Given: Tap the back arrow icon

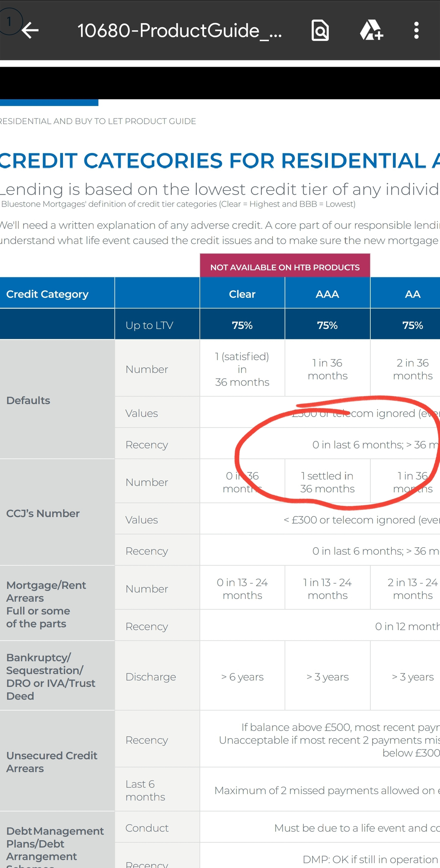Looking at the screenshot, I should coord(30,30).
